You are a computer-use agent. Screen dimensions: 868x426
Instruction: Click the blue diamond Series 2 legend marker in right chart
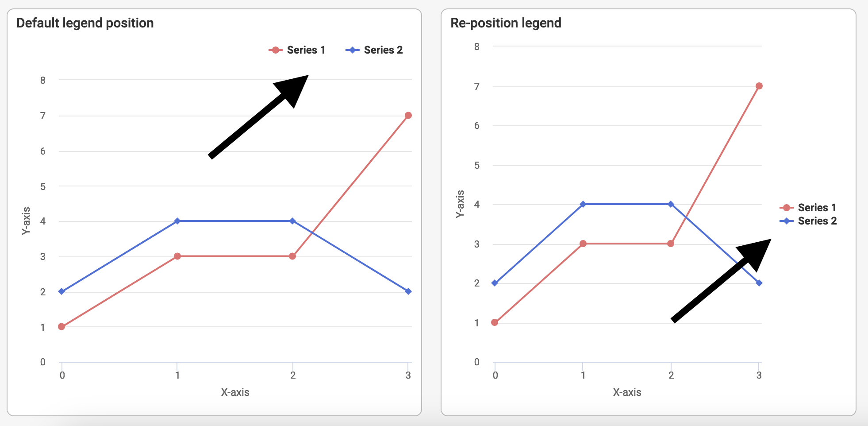(x=786, y=221)
